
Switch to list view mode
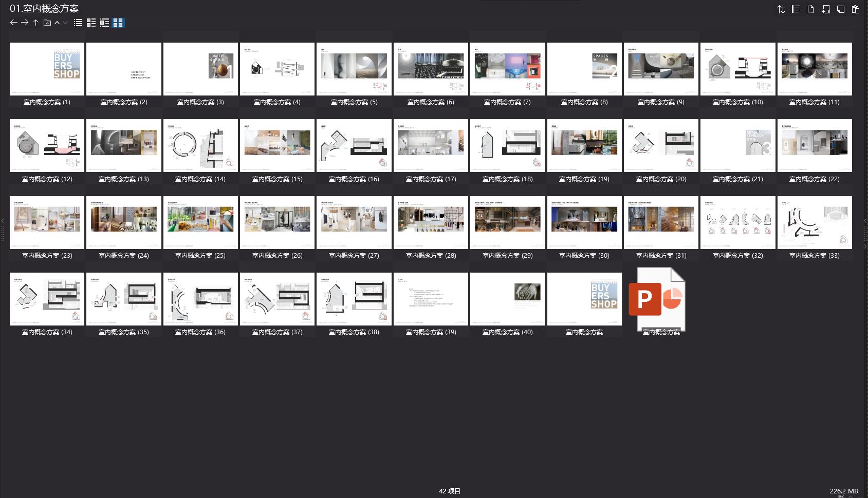pyautogui.click(x=78, y=23)
